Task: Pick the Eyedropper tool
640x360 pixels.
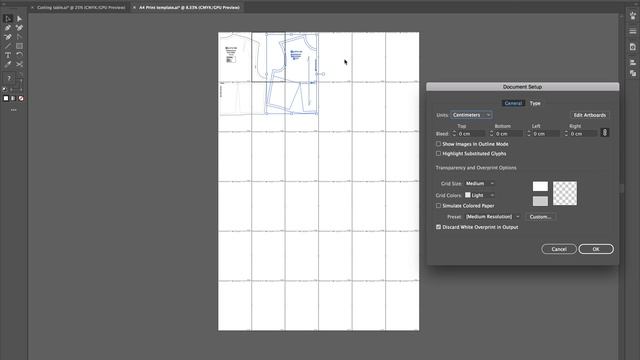Action: (x=8, y=64)
